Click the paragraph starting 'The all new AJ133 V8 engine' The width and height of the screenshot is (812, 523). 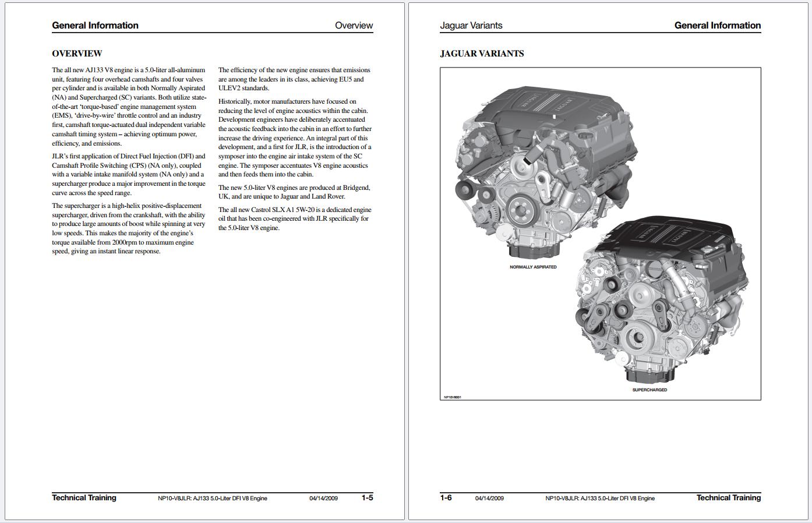[128, 105]
